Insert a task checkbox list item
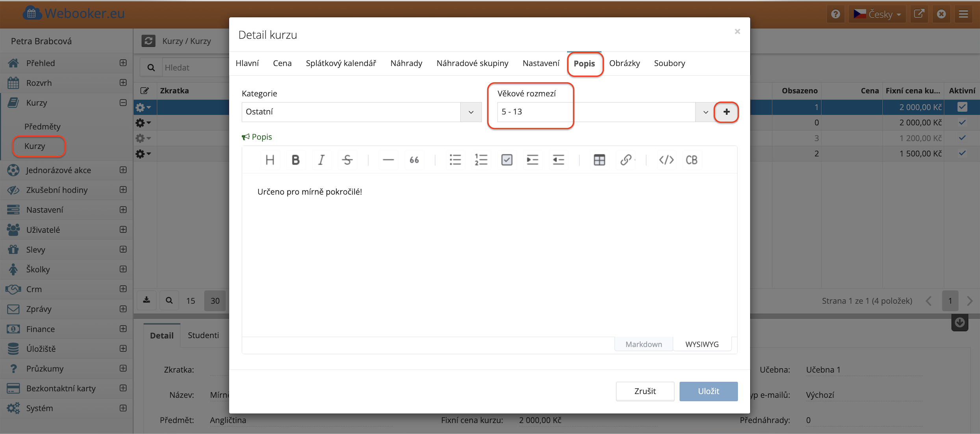The image size is (980, 434). tap(507, 160)
